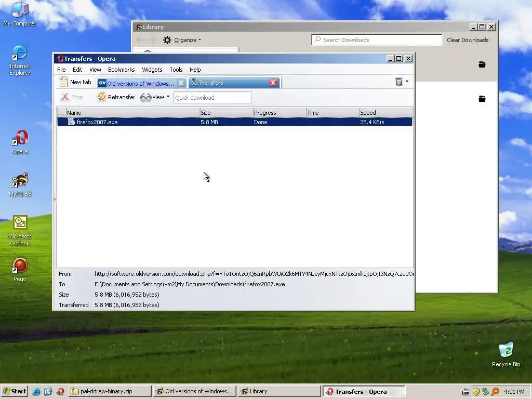Click the Windows Start button

click(14, 391)
